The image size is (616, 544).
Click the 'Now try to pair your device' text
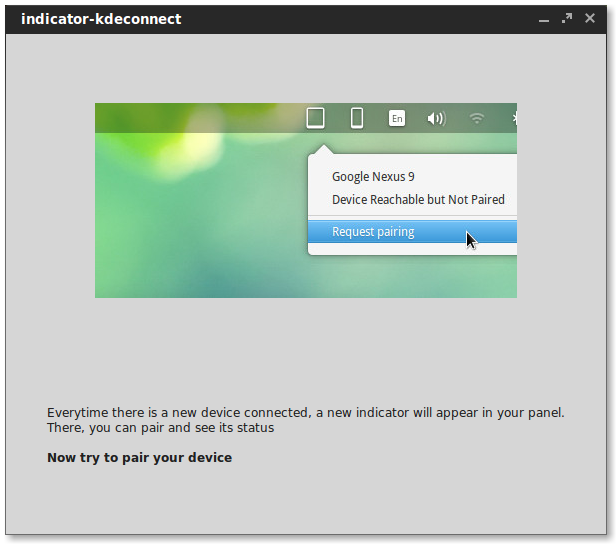click(139, 458)
